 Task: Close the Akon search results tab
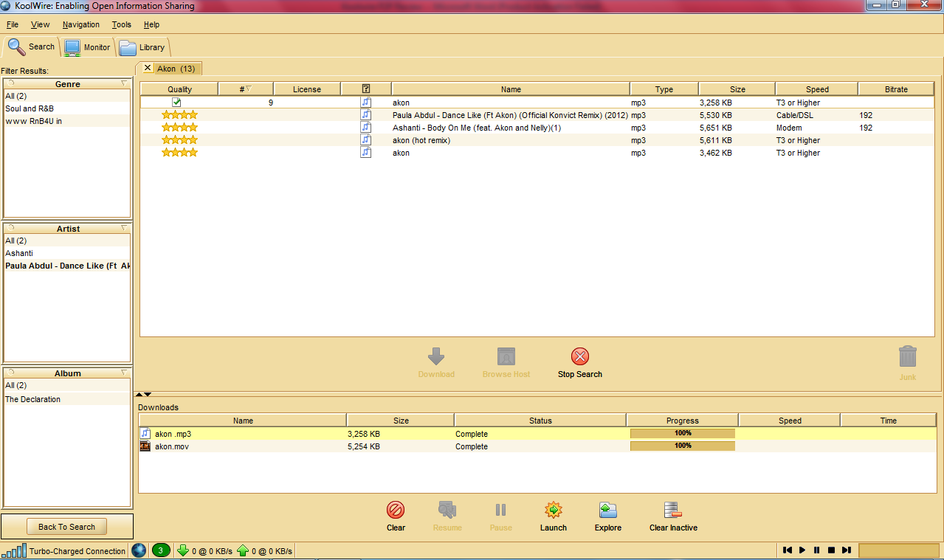coord(148,68)
